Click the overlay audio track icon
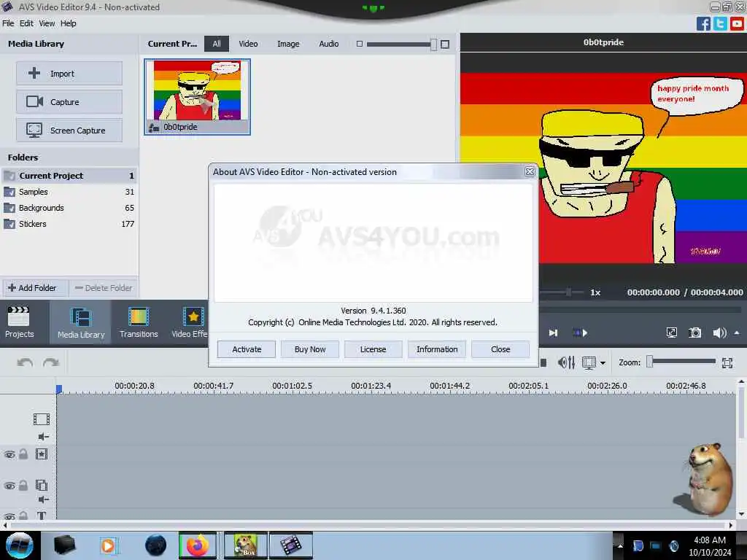 [x=43, y=499]
